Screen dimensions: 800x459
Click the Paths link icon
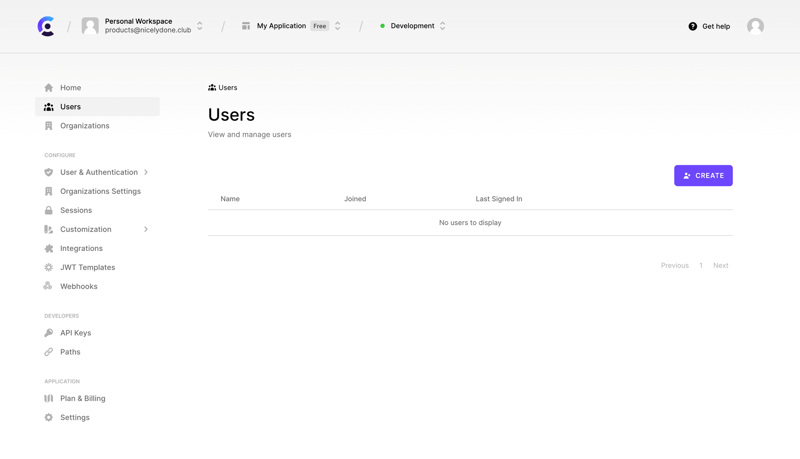48,352
